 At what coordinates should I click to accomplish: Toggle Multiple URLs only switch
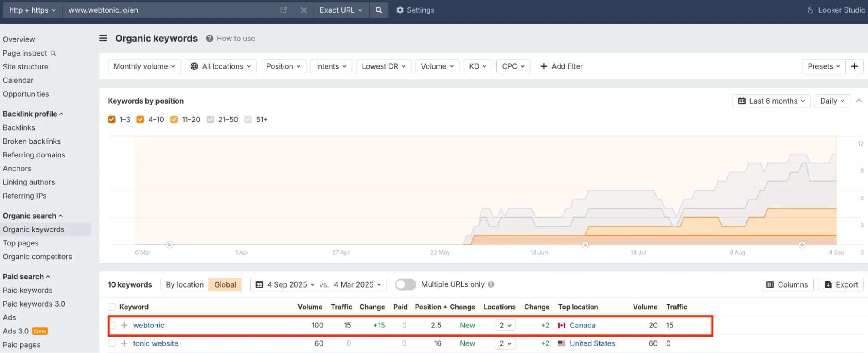click(x=405, y=284)
